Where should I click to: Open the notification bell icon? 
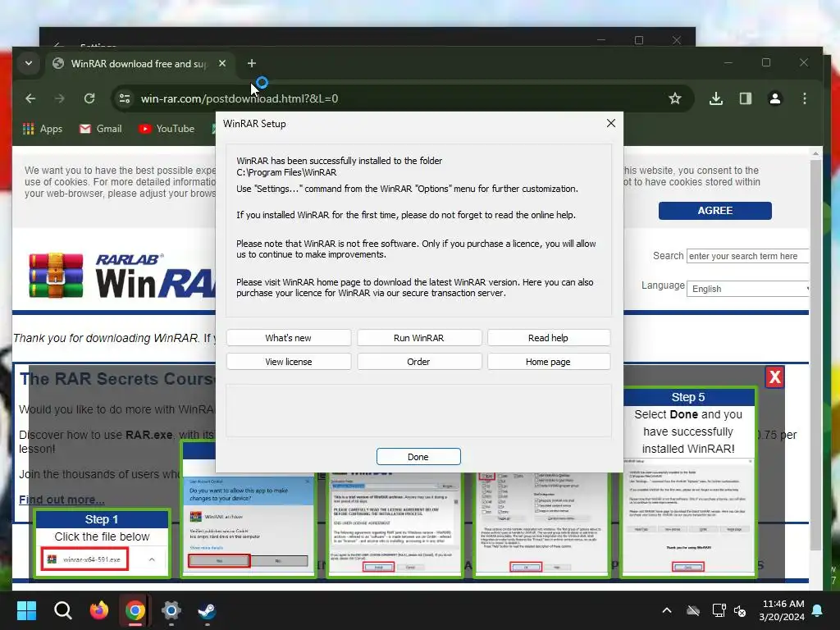pos(818,610)
